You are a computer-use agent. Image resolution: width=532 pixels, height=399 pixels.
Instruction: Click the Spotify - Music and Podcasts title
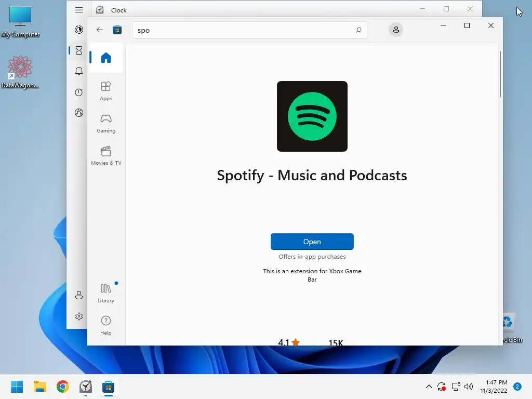pyautogui.click(x=312, y=176)
